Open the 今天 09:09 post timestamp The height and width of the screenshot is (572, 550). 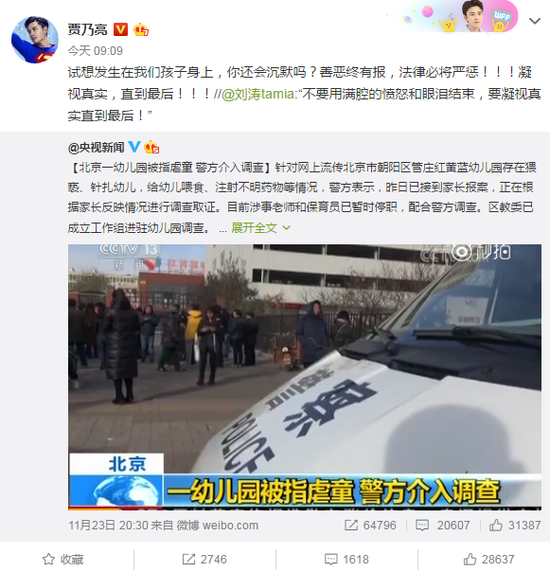(x=95, y=51)
